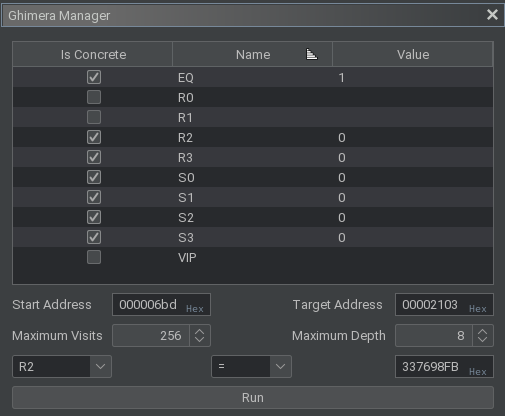The height and width of the screenshot is (416, 505).
Task: Focus the Target Address field 00002103
Action: pyautogui.click(x=444, y=305)
